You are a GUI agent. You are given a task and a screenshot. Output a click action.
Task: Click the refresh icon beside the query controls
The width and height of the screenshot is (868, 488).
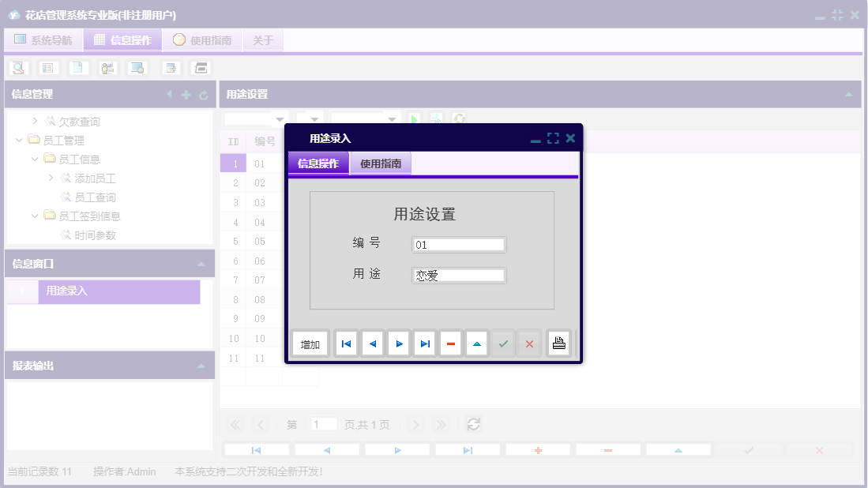tap(458, 119)
